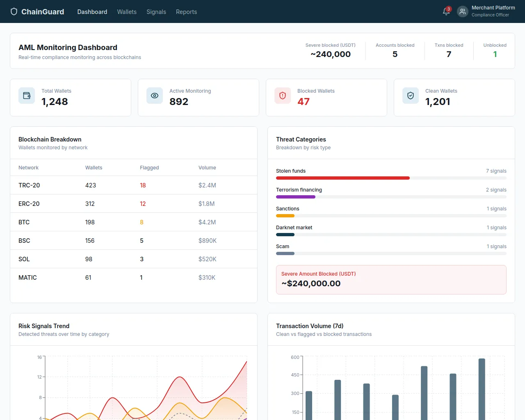Screen dimensions: 525x420
Task: Click the Transaction Volume (7d) heading
Action: pos(310,326)
